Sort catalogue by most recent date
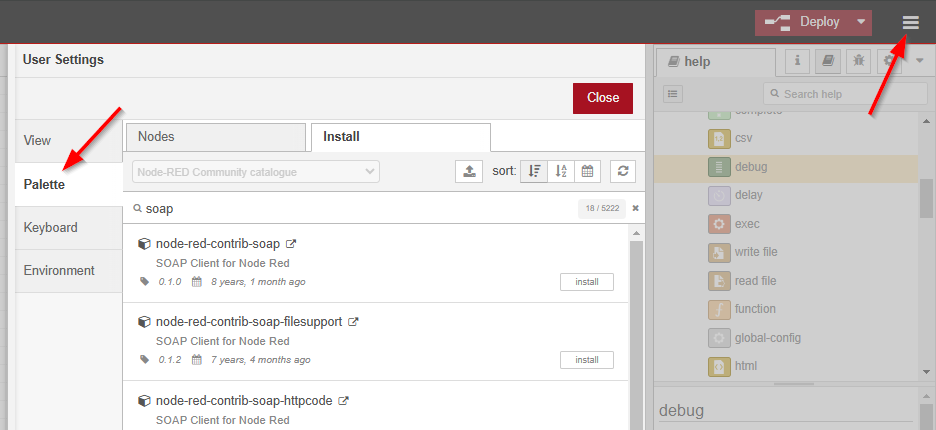Image resolution: width=936 pixels, height=430 pixels. pyautogui.click(x=588, y=171)
